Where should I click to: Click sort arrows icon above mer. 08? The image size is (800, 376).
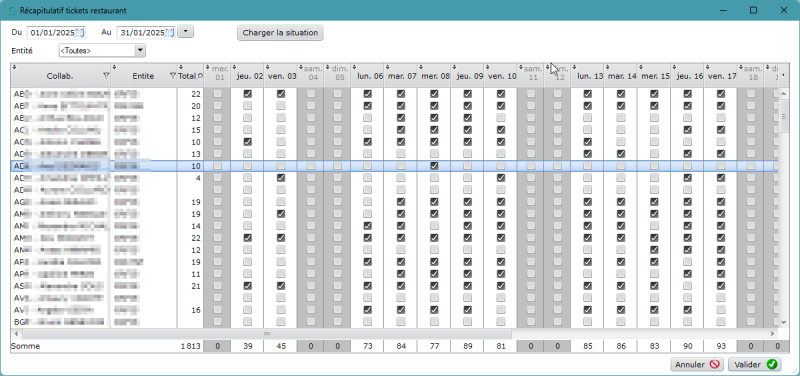click(x=420, y=67)
